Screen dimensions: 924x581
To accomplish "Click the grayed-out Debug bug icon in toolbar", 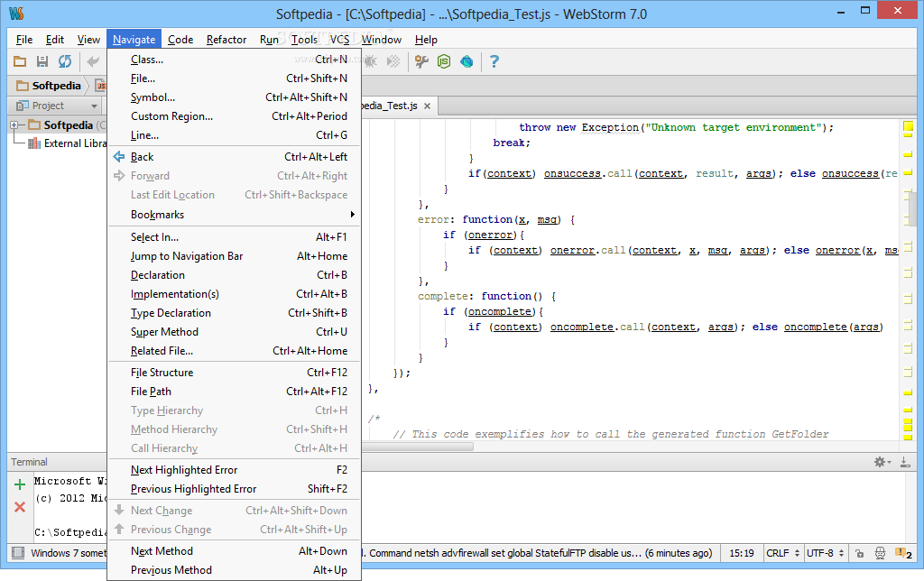I will (371, 61).
